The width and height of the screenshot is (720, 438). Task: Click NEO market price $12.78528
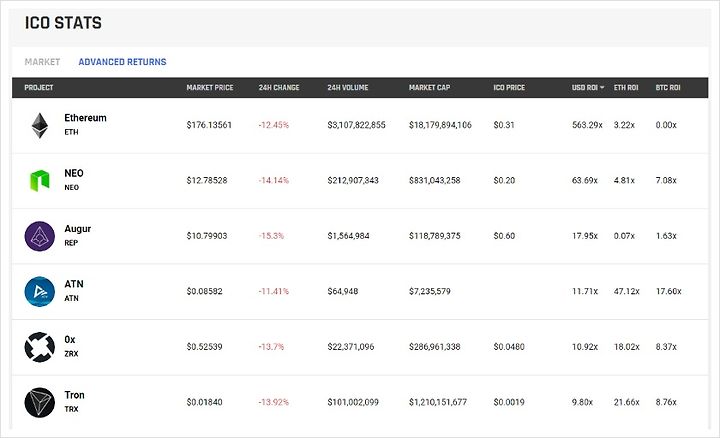[207, 180]
